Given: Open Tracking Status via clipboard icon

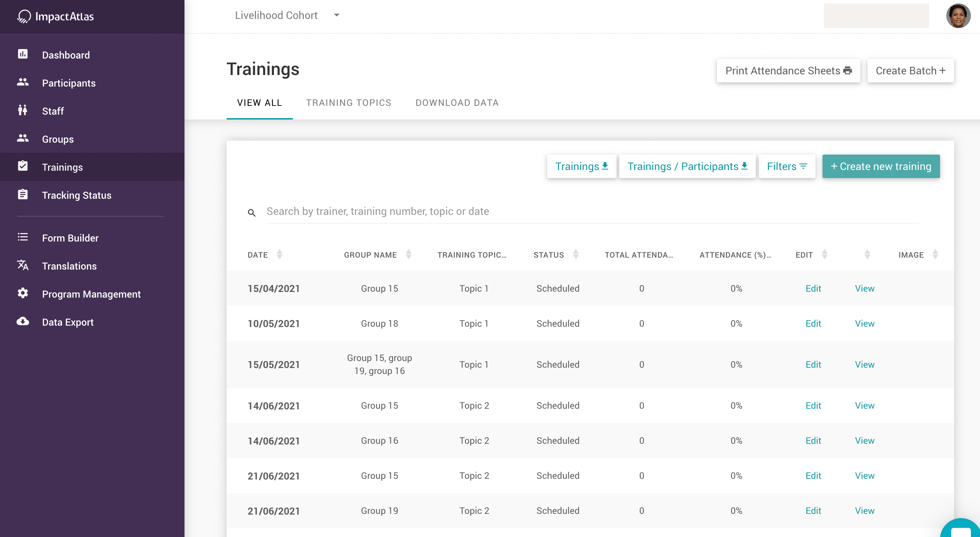Looking at the screenshot, I should 22,194.
